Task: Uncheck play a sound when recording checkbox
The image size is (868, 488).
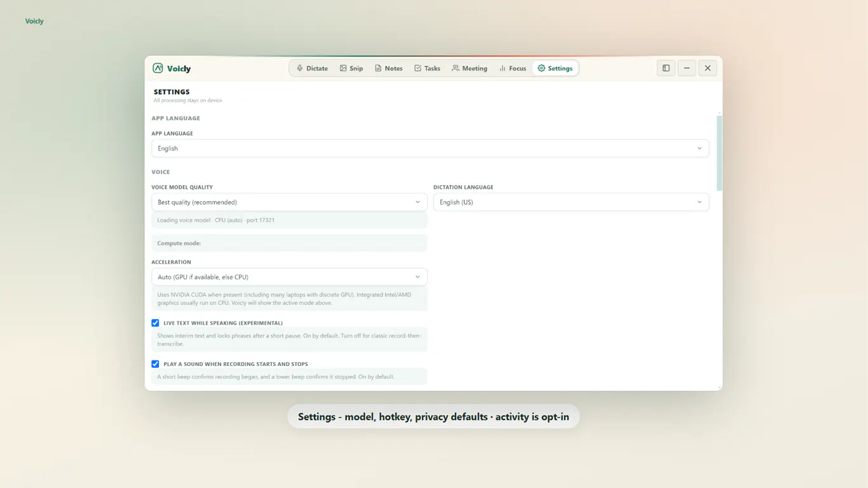Action: [x=155, y=364]
